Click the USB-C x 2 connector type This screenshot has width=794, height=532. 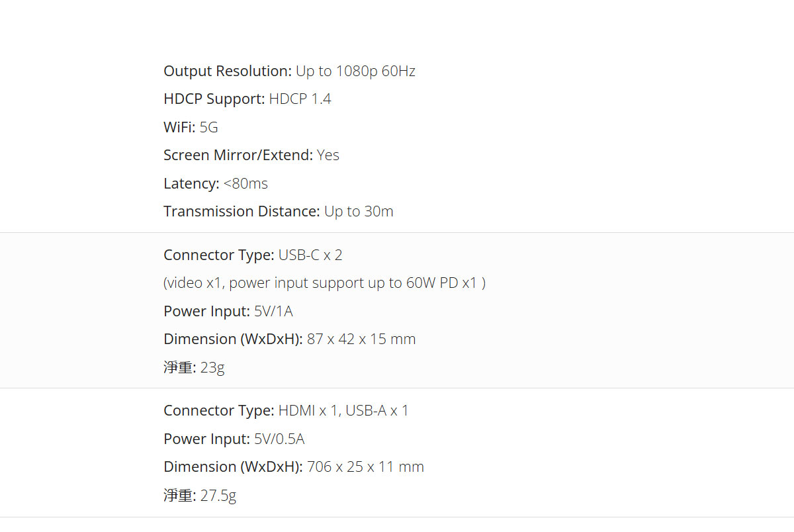[310, 255]
